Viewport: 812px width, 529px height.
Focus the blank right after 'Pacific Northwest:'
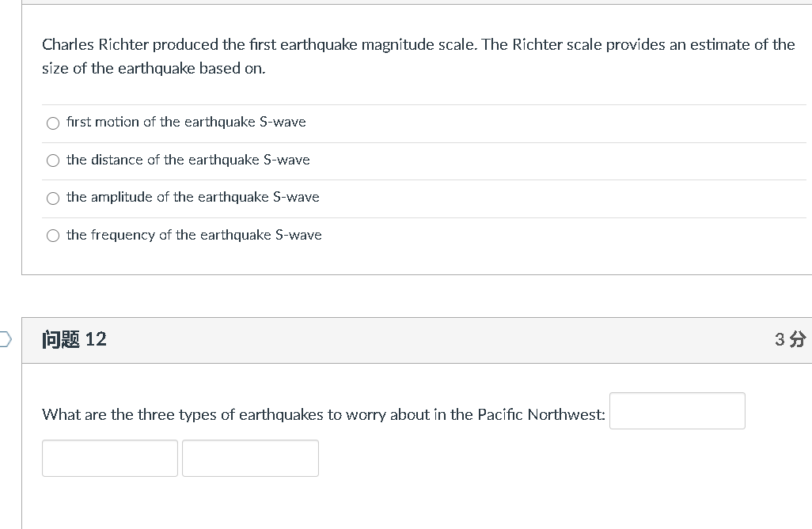(x=677, y=411)
